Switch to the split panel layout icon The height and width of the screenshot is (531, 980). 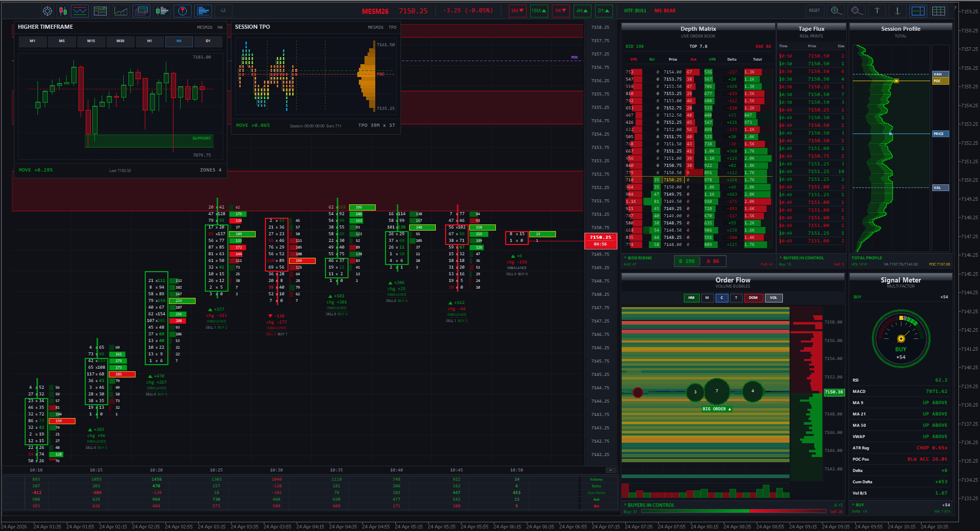coord(918,11)
